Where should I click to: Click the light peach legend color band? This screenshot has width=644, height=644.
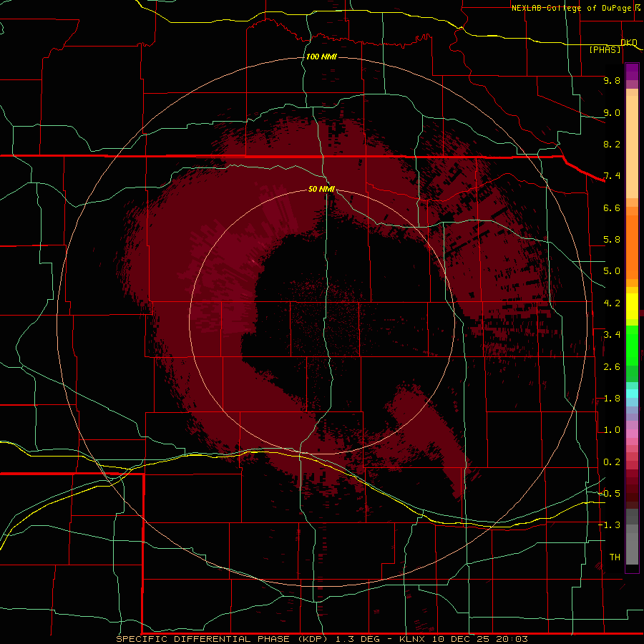[632, 147]
